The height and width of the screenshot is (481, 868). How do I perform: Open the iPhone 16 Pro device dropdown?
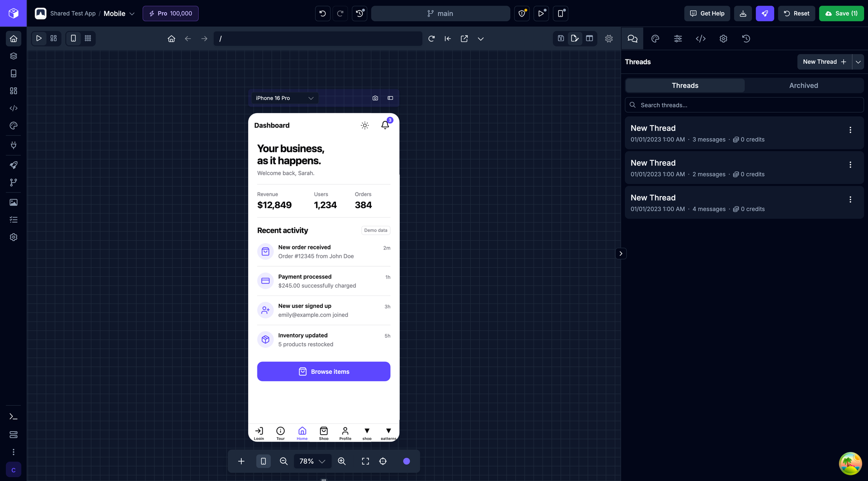click(x=284, y=98)
